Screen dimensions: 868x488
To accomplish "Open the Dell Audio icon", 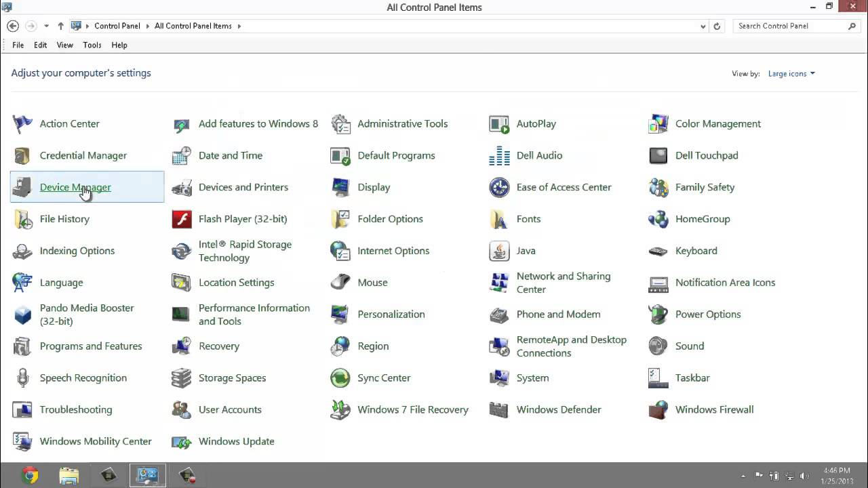I will [x=499, y=156].
